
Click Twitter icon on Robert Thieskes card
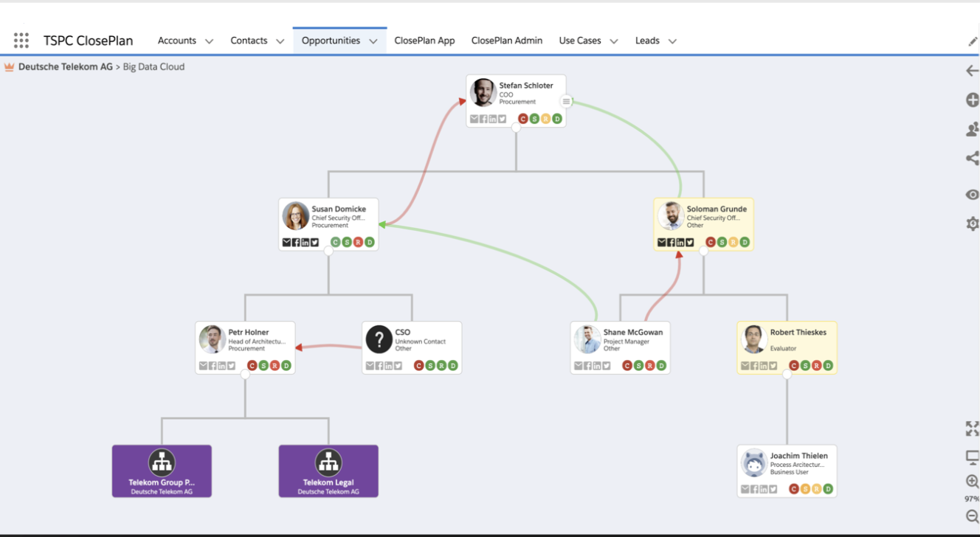(773, 366)
